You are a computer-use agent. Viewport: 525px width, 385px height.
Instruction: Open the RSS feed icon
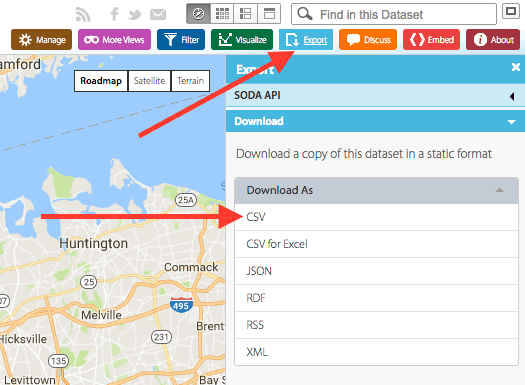click(x=83, y=14)
